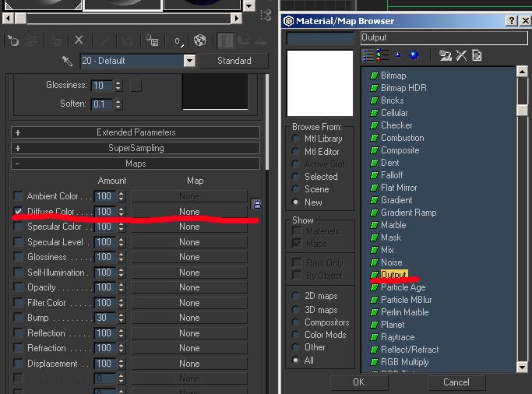Click the sample slots down arrow
532x394 pixels.
pyautogui.click(x=249, y=5)
